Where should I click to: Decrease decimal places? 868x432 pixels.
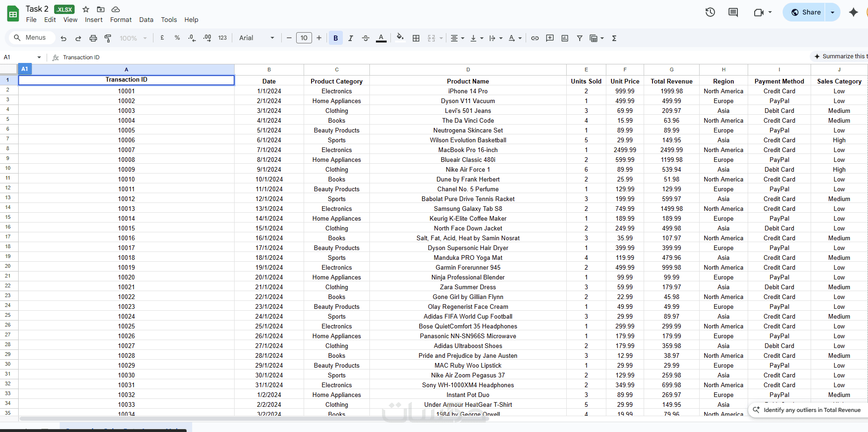[192, 38]
